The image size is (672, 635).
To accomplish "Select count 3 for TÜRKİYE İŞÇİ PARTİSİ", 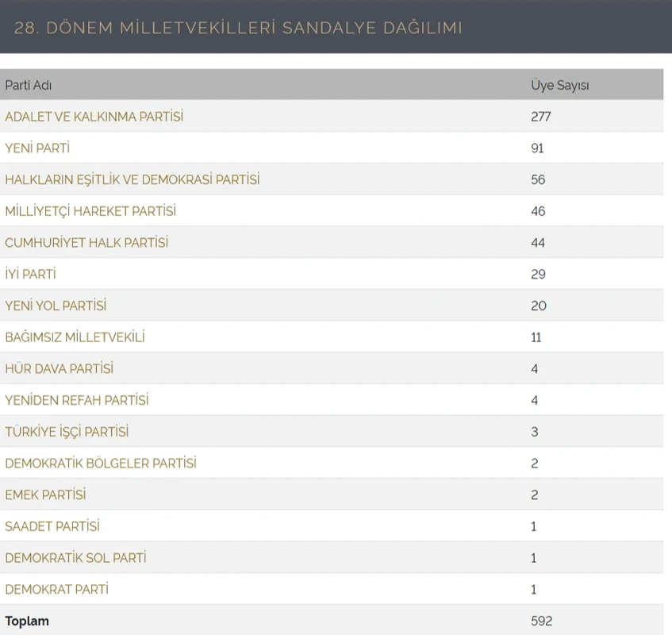I will point(535,432).
